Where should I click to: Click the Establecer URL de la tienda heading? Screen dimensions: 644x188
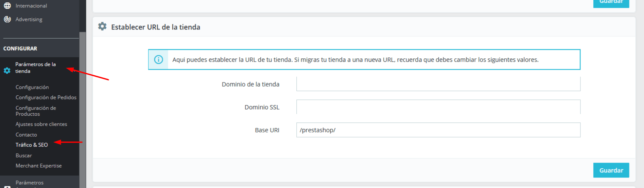click(156, 27)
